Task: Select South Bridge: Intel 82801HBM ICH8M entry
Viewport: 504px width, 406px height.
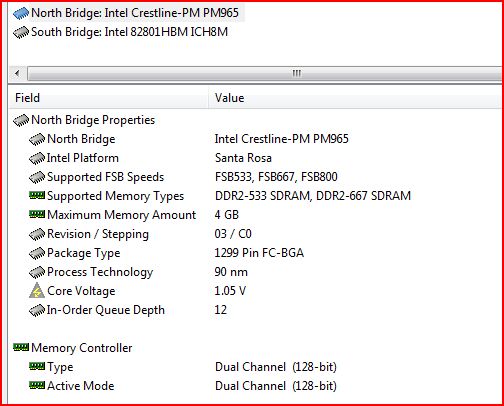Action: [129, 32]
